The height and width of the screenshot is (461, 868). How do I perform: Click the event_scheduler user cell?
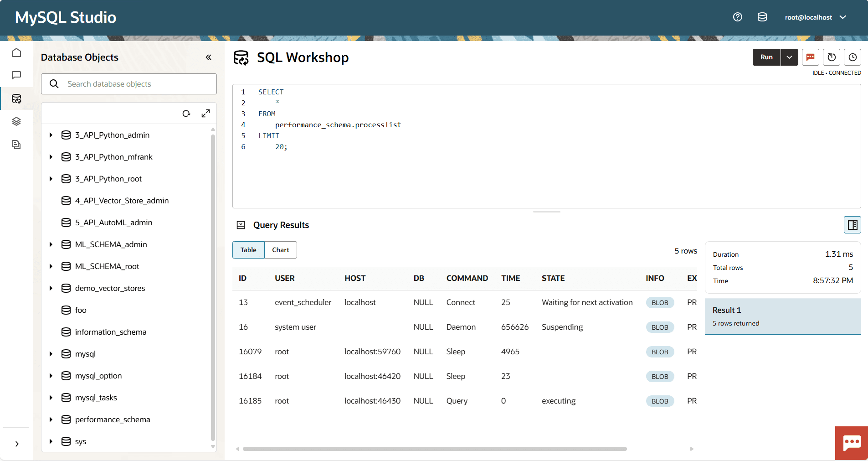[x=303, y=302]
